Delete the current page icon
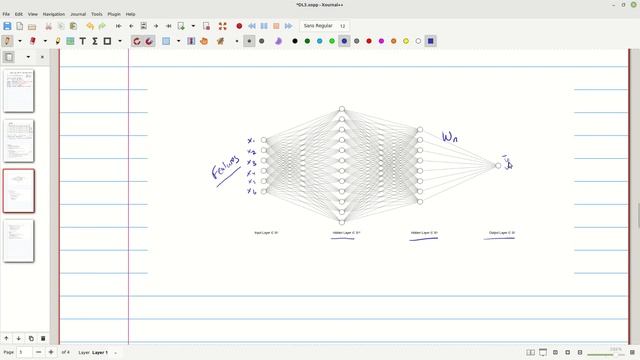The image size is (640, 360). 206,26
